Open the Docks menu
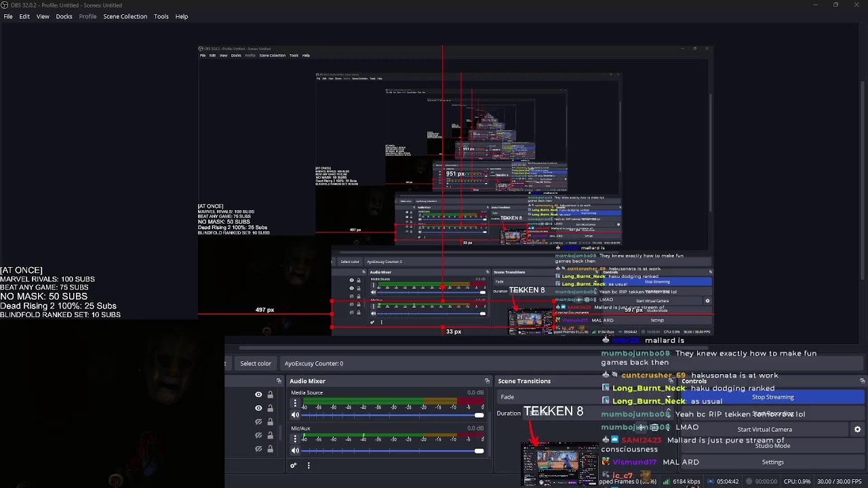The height and width of the screenshot is (488, 868). (64, 16)
